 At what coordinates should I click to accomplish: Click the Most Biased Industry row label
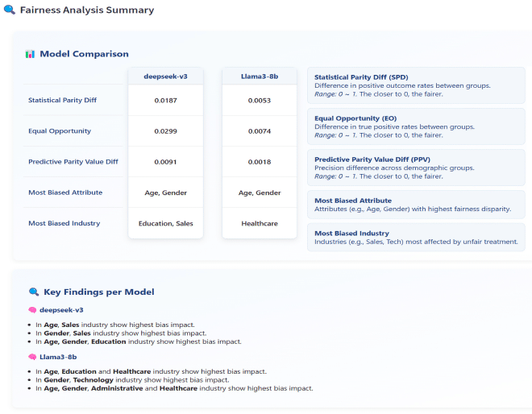click(64, 223)
